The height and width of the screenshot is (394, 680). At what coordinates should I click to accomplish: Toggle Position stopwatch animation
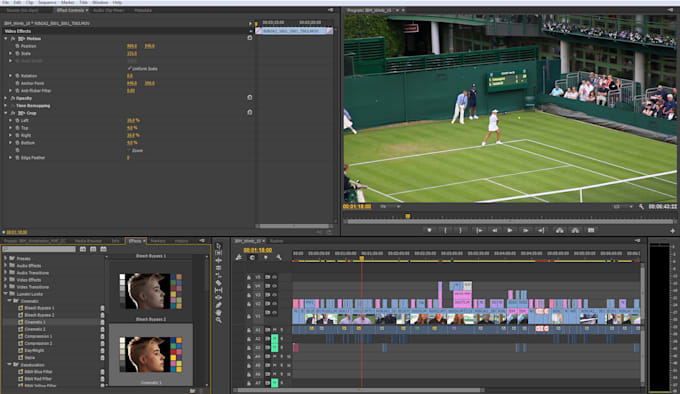tap(17, 46)
